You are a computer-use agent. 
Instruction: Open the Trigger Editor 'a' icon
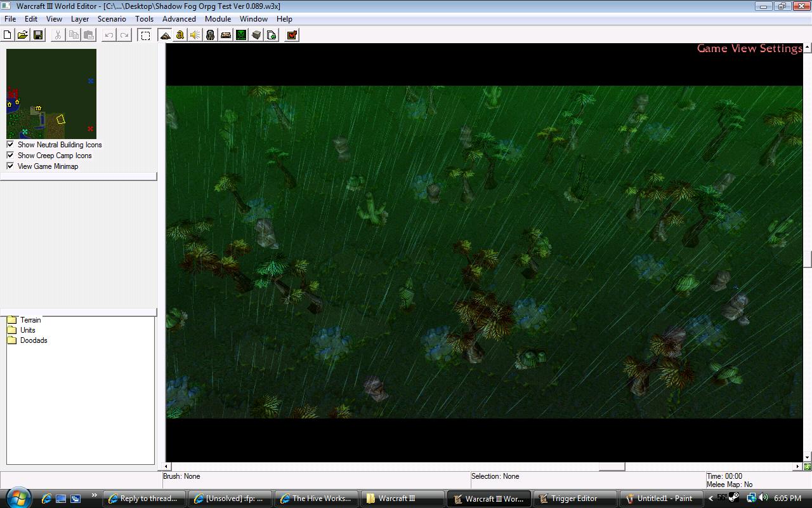point(180,35)
